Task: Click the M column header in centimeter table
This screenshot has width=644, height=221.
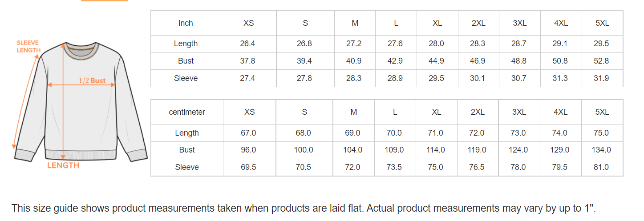Action: click(x=353, y=112)
